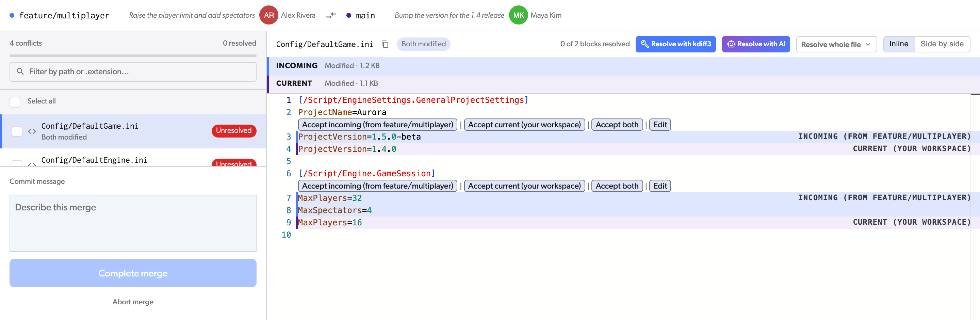Accept current for the MaxPlayers conflict
Screen dimensions: 980x320
coord(524,186)
